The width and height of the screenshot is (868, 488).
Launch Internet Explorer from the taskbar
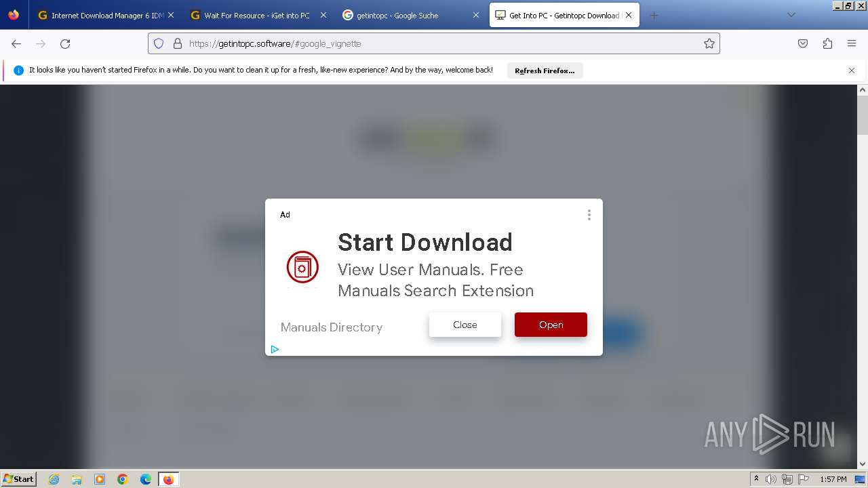tap(54, 479)
